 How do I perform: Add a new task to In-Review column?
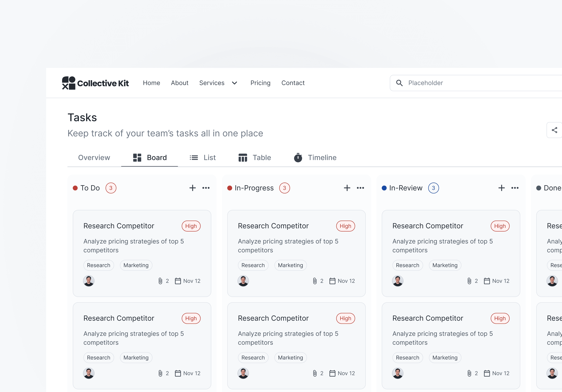[x=501, y=188]
